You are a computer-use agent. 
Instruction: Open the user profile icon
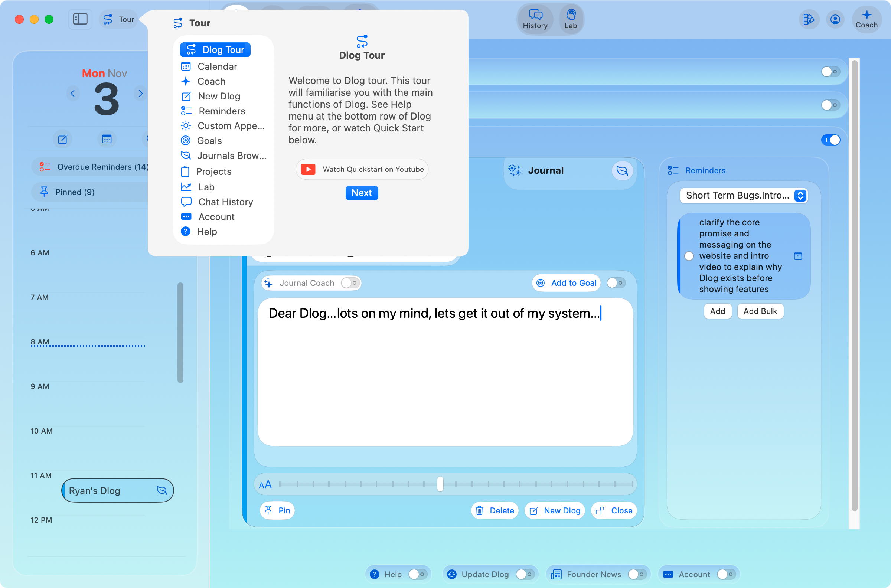click(835, 19)
